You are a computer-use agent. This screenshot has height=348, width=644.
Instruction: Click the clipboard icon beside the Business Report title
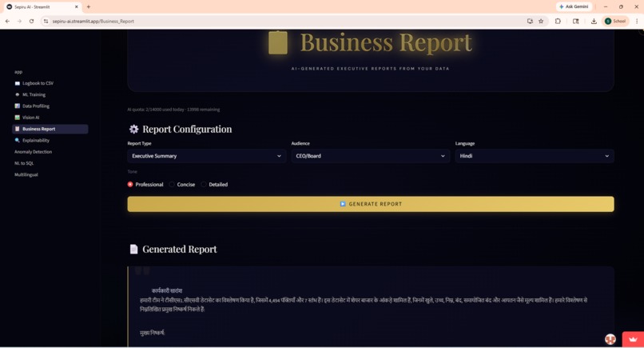[278, 42]
